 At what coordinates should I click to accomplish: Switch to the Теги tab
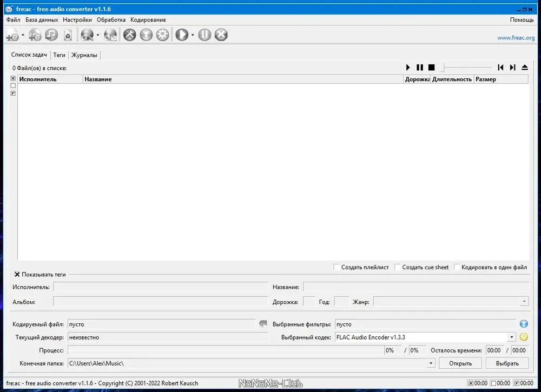(x=60, y=55)
